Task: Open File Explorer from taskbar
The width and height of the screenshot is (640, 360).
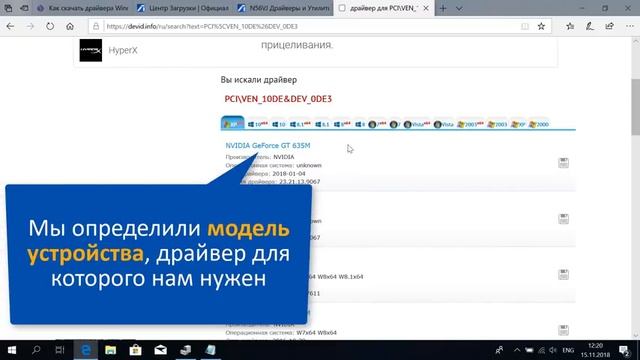Action: click(111, 350)
